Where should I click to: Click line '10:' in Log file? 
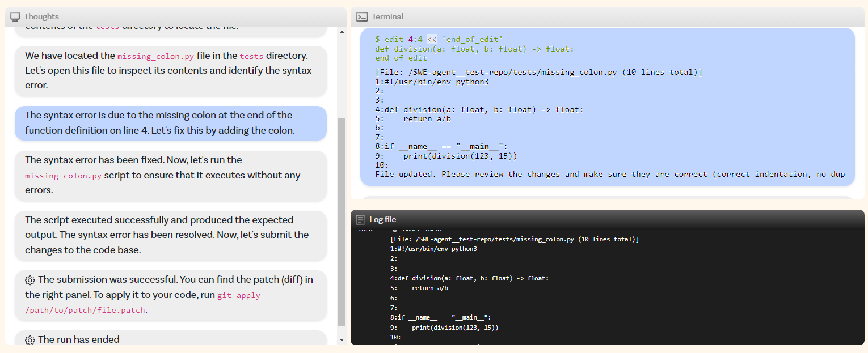click(x=396, y=337)
